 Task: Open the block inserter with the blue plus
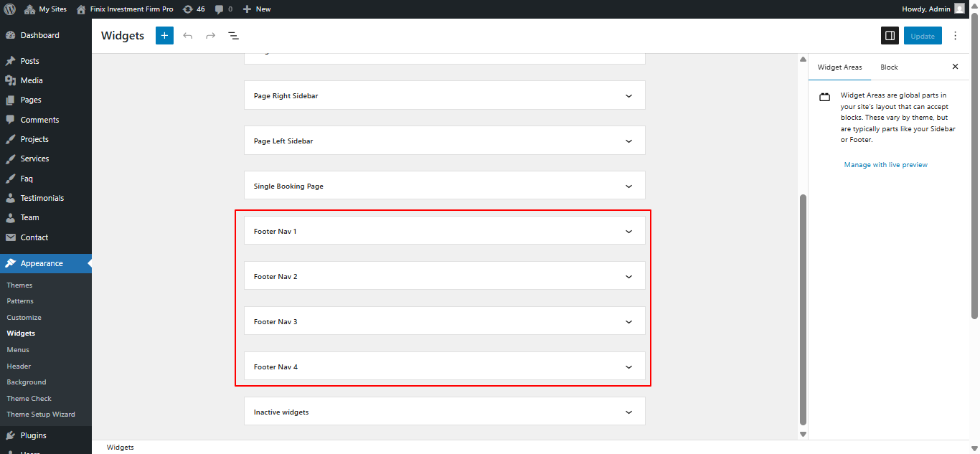point(164,35)
